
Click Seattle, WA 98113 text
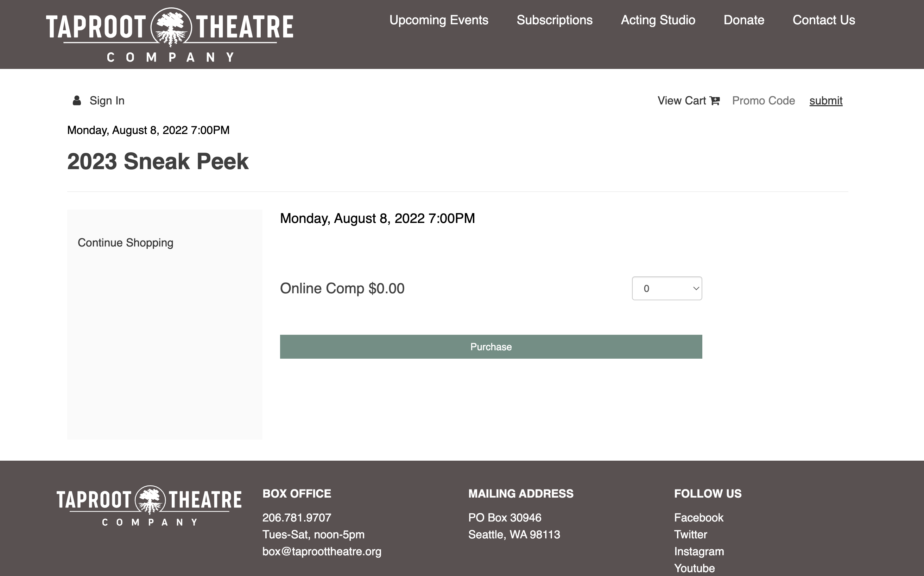[514, 535]
